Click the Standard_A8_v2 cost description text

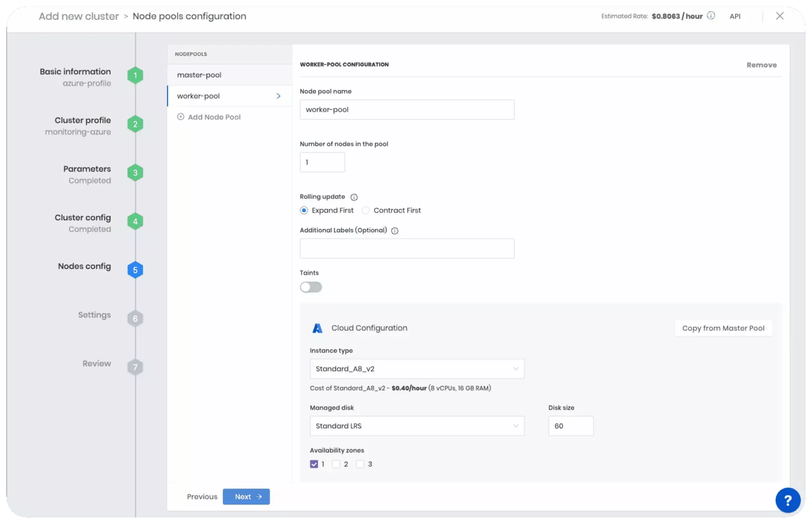click(x=400, y=388)
